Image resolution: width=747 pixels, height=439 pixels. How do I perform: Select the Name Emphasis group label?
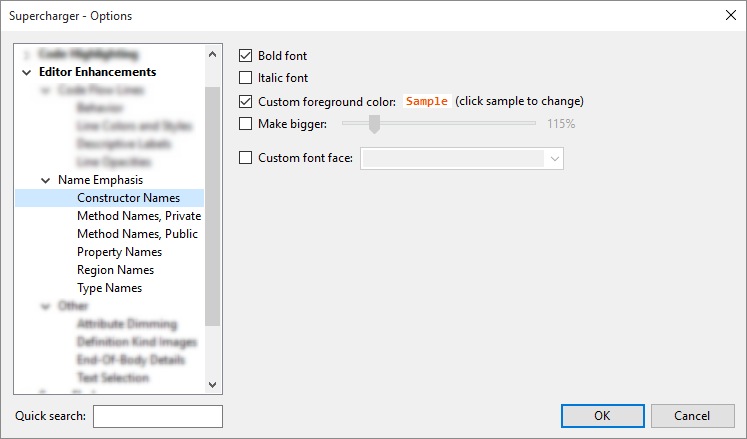point(101,180)
